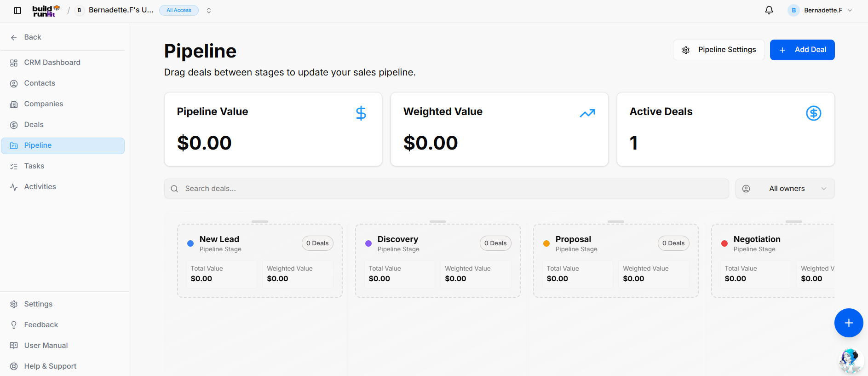Image resolution: width=868 pixels, height=376 pixels.
Task: Open Tasks in the sidebar
Action: tap(63, 166)
